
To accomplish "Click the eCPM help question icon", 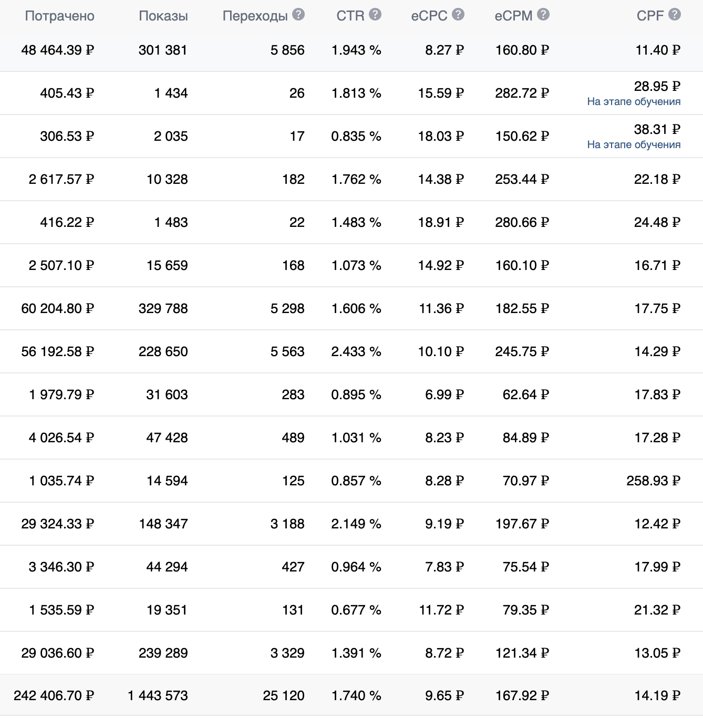I will [543, 14].
